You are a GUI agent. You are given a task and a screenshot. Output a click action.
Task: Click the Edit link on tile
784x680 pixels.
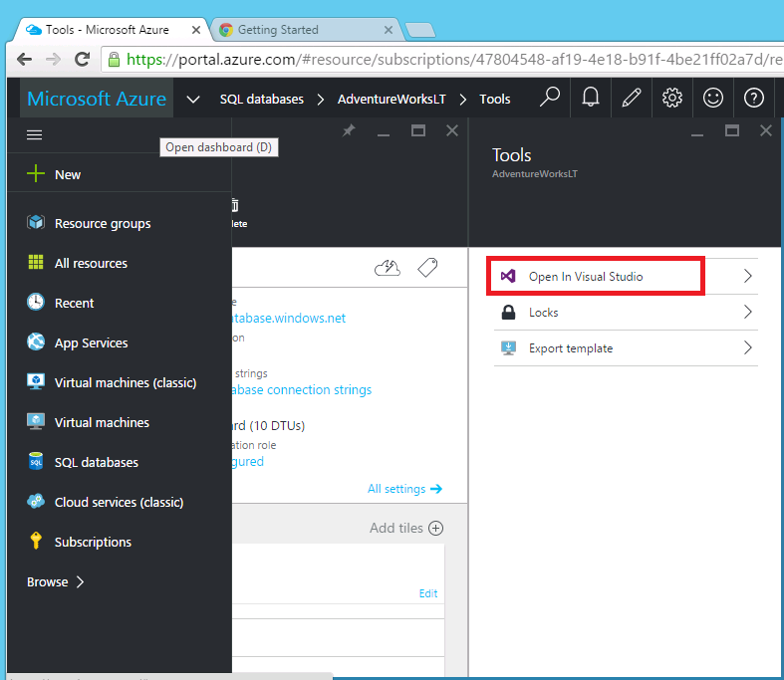[428, 593]
